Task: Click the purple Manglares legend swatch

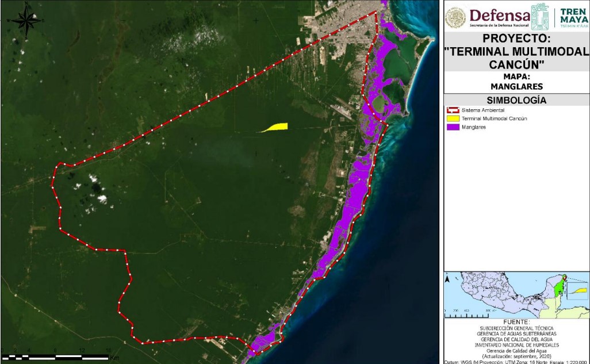Action: (x=452, y=127)
